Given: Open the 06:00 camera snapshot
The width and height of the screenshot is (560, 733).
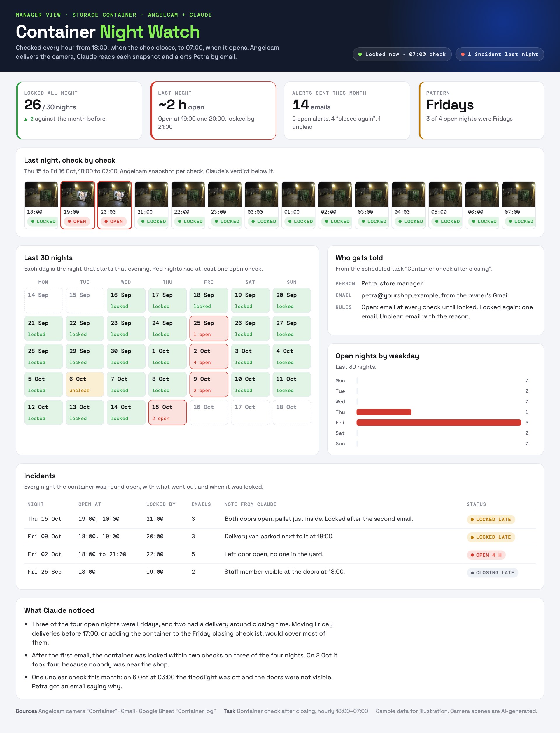Looking at the screenshot, I should [482, 194].
